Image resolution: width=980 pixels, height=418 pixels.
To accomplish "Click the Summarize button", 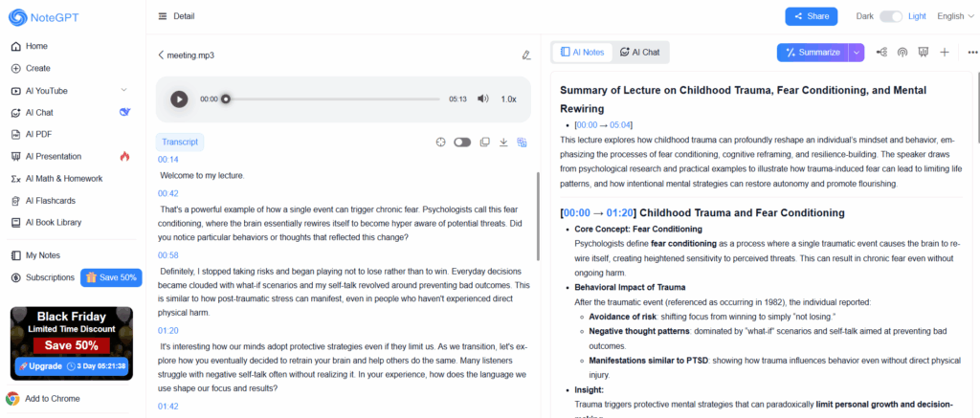I will (x=813, y=53).
